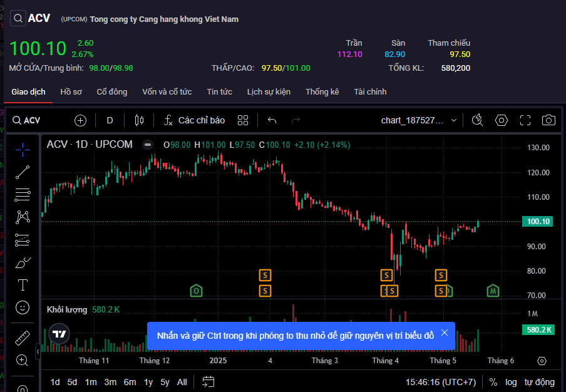Click the 580.2K volume axis label
Viewport: 566px width, 392px height.
[538, 329]
